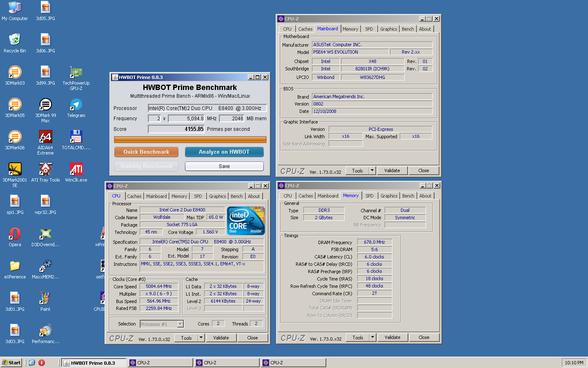Screen dimensions: 588x368
Task: Open Performance desktop shortcut
Action: tap(45, 334)
